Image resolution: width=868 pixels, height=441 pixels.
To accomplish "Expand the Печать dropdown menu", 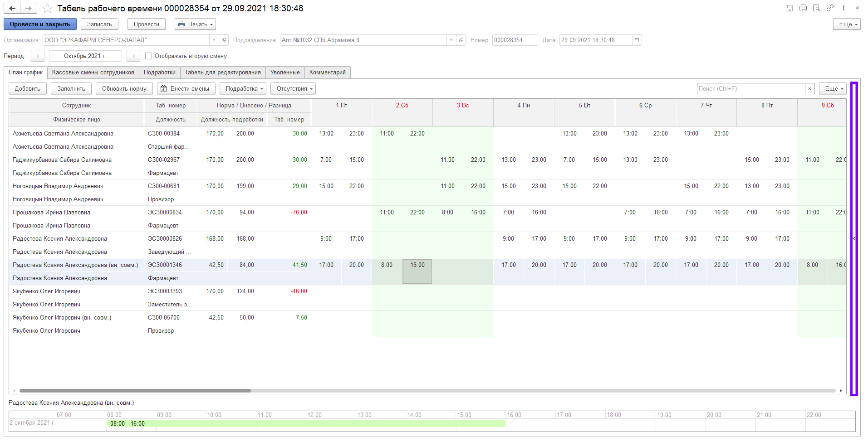I will click(195, 24).
